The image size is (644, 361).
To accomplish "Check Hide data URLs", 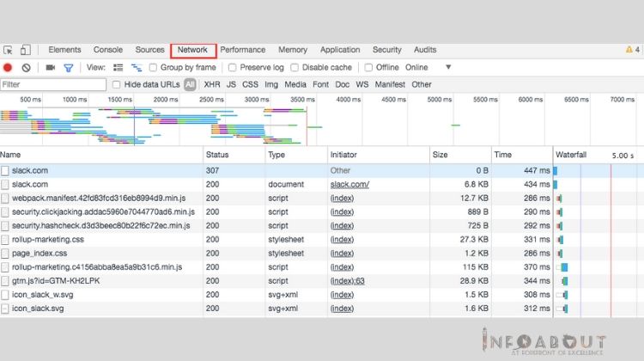I will pyautogui.click(x=116, y=85).
